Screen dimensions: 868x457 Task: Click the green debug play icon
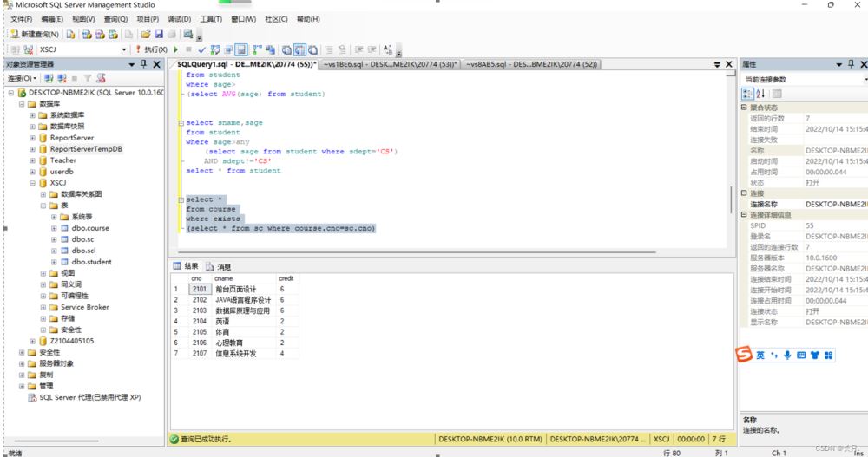click(176, 50)
